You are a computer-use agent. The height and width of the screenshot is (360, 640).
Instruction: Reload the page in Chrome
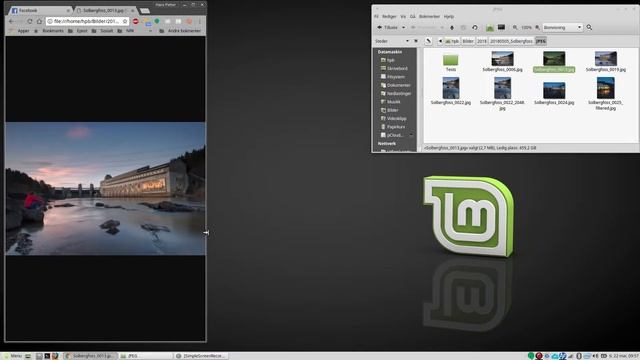(30, 21)
